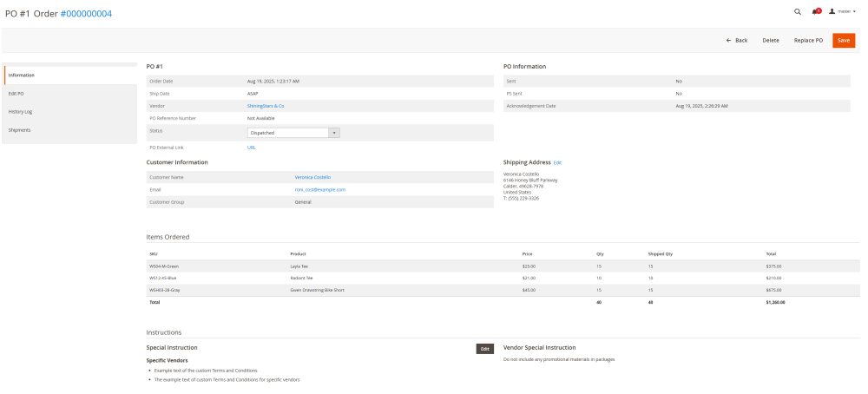
Task: Open the History Log tab
Action: pos(70,112)
